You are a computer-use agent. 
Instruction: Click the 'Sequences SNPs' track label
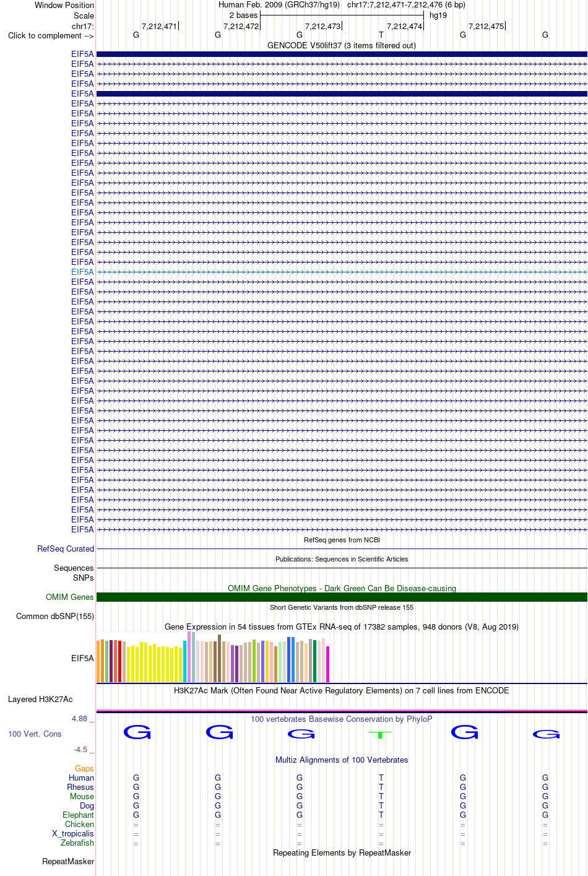click(74, 573)
